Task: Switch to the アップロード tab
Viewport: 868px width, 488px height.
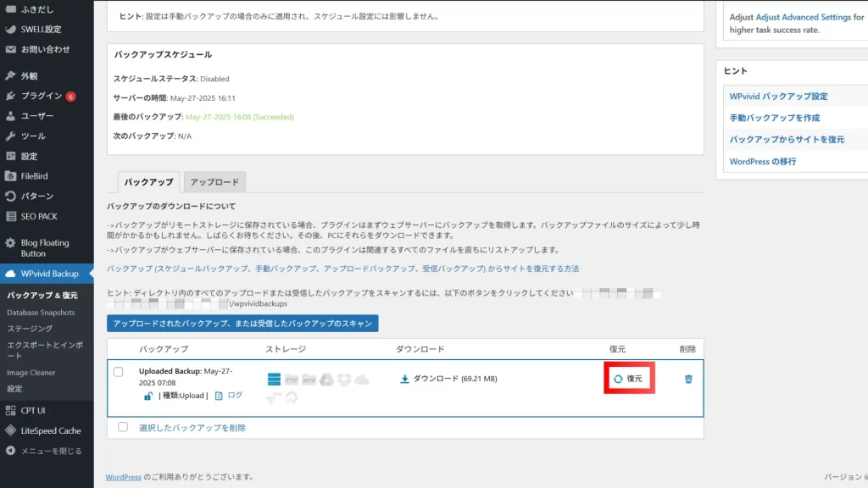Action: tap(214, 182)
